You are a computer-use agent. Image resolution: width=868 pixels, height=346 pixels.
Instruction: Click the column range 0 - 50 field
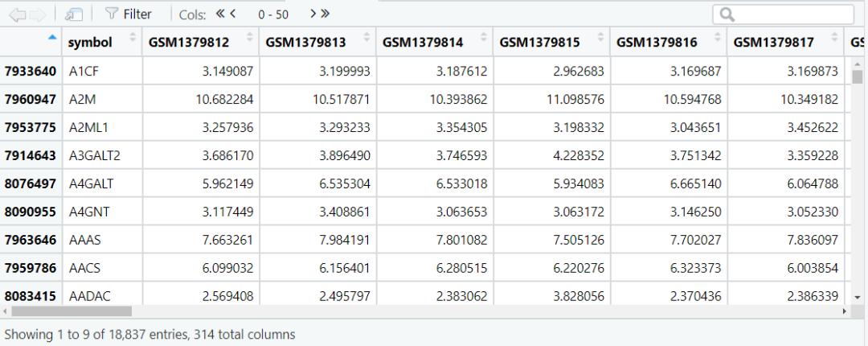(273, 15)
